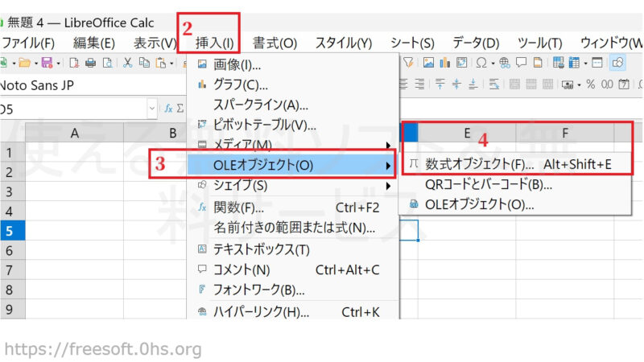Click the AutoFilter funnel icon

point(408,62)
